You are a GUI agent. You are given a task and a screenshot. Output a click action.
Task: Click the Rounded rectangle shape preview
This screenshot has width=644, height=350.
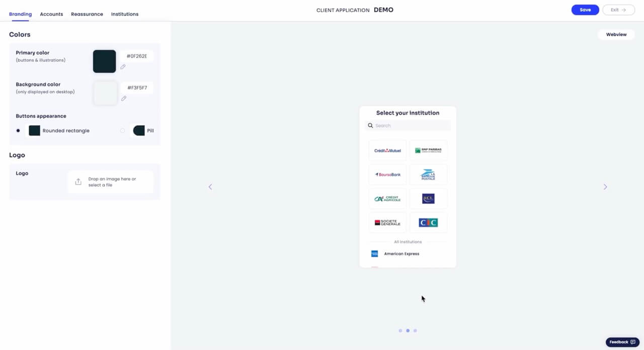(34, 131)
